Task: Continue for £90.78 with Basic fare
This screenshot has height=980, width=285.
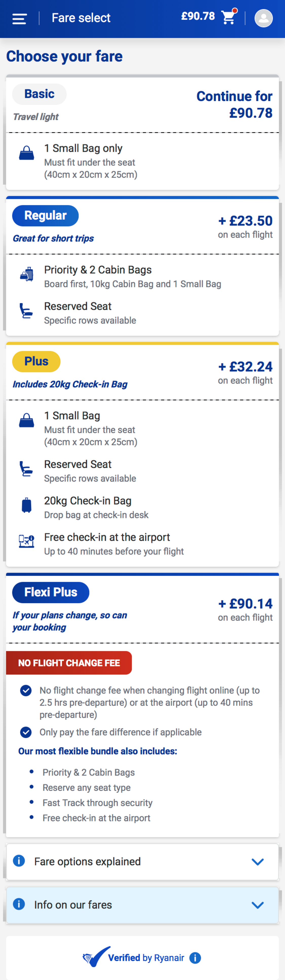Action: (235, 104)
